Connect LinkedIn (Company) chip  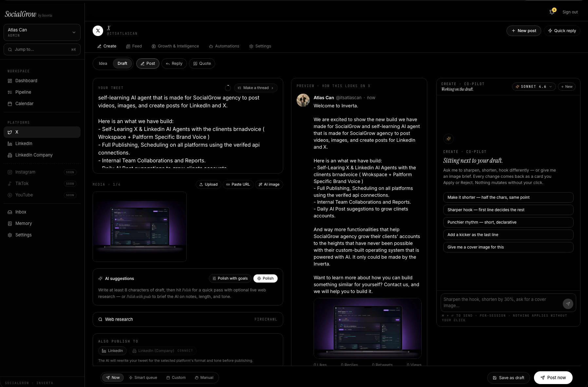coord(163,351)
